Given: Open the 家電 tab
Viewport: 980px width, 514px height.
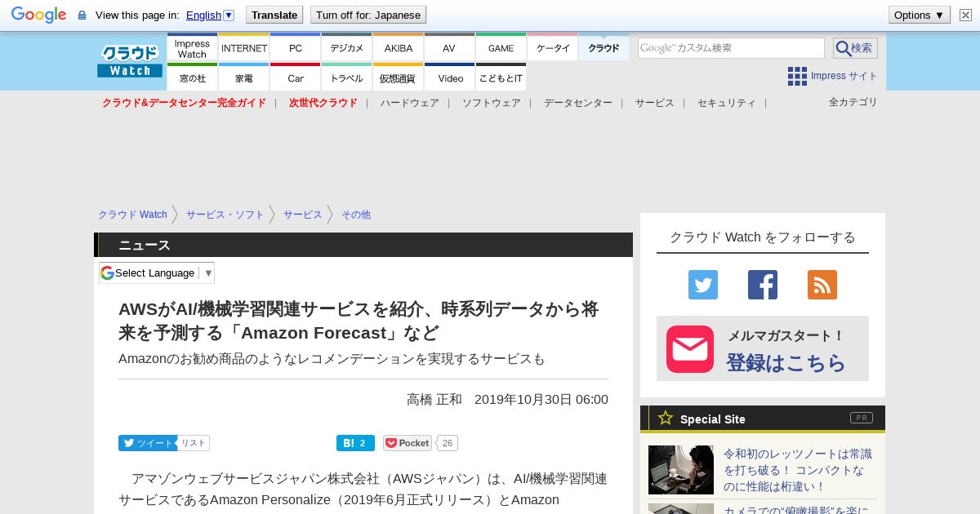Looking at the screenshot, I should (x=244, y=78).
